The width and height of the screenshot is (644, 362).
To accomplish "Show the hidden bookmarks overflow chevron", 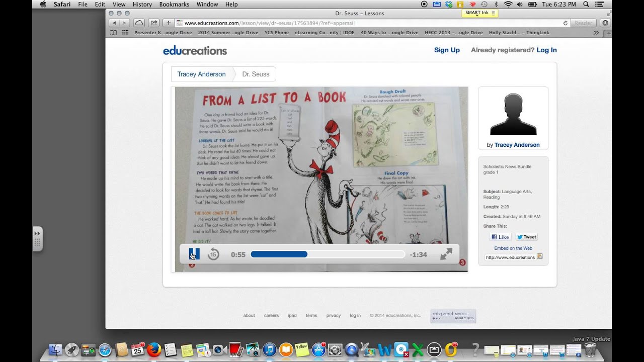I will tap(596, 33).
